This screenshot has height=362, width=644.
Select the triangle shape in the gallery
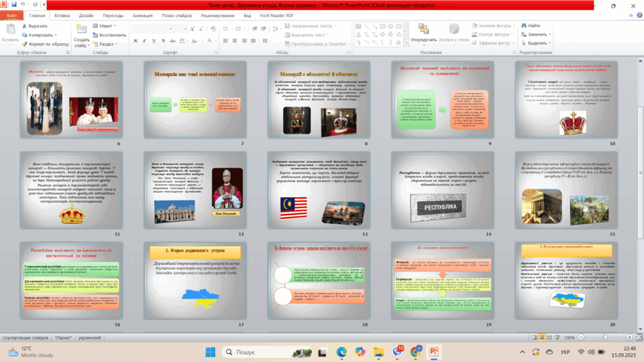pyautogui.click(x=358, y=34)
